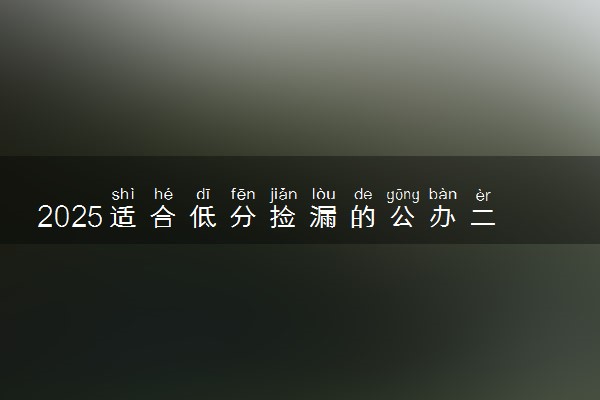Viewport: 600px width, 400px height.
Task: Select the pinyin label hé
Action: 163,194
